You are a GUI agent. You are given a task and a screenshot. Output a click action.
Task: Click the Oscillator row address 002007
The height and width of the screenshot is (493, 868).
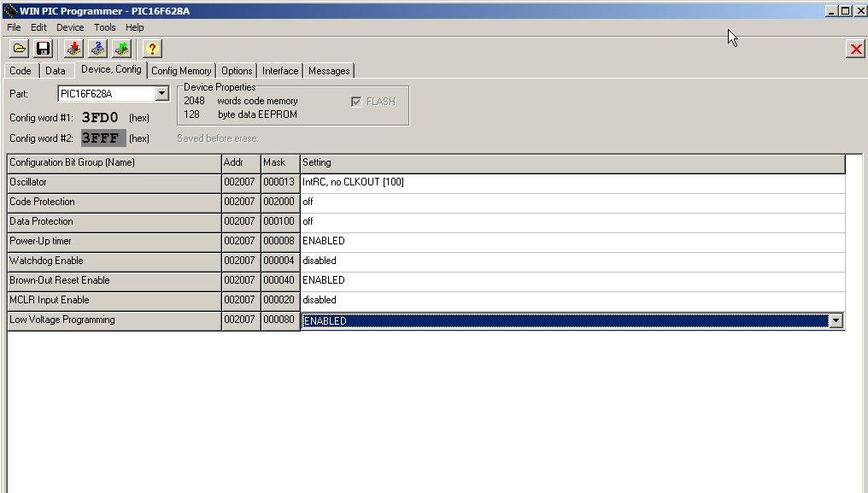tap(240, 182)
